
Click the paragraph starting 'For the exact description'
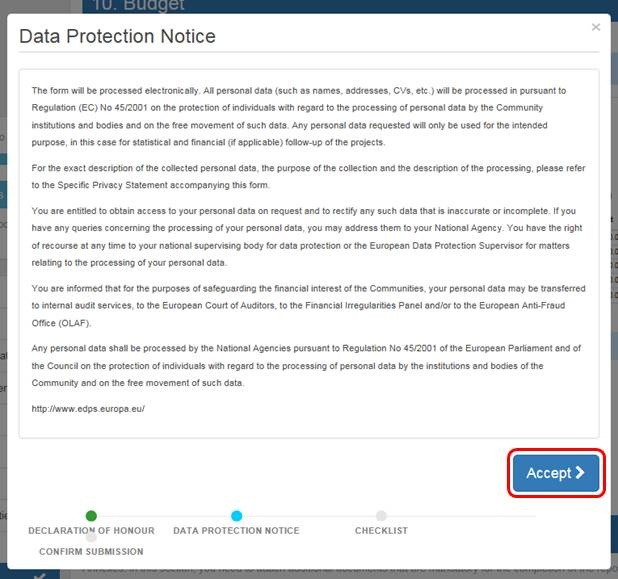click(x=309, y=175)
